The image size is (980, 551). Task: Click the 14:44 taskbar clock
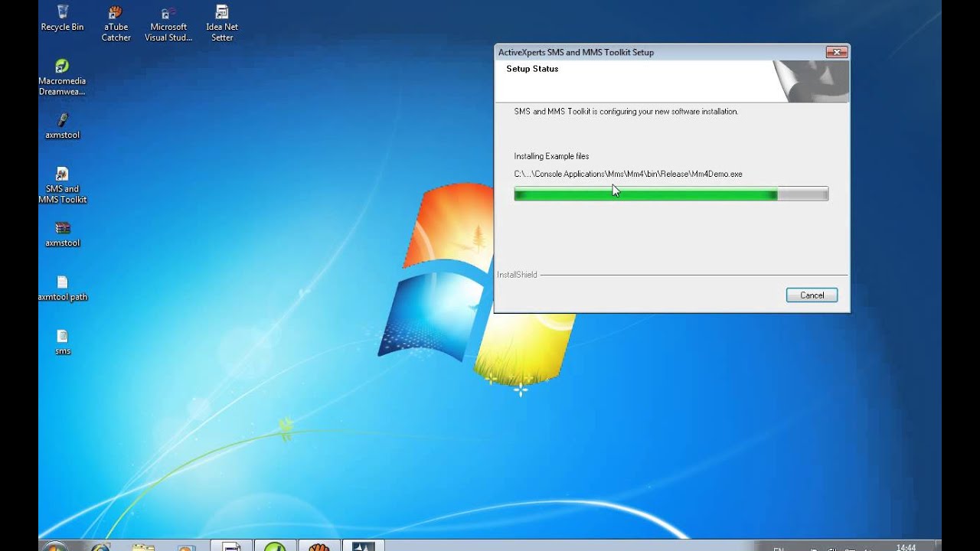[x=906, y=547]
